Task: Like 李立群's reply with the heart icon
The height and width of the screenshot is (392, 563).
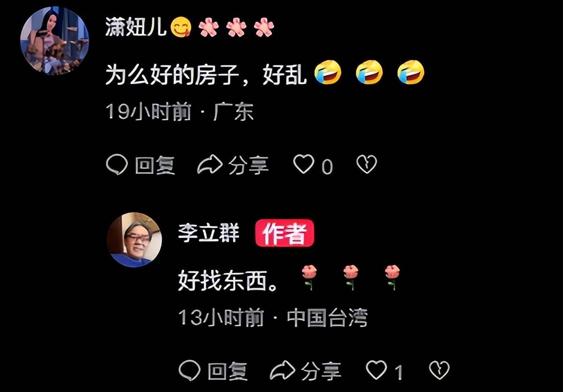Action: click(376, 370)
